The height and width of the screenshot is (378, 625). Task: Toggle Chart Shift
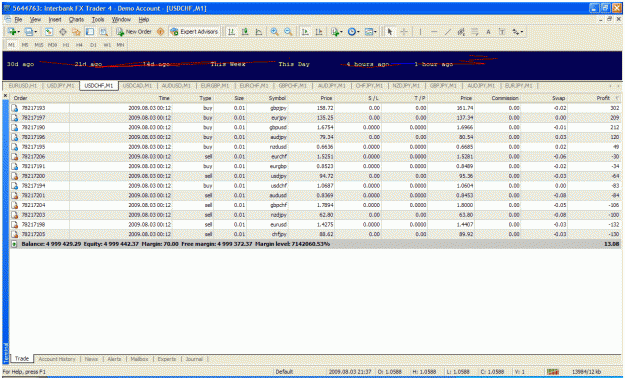(319, 32)
